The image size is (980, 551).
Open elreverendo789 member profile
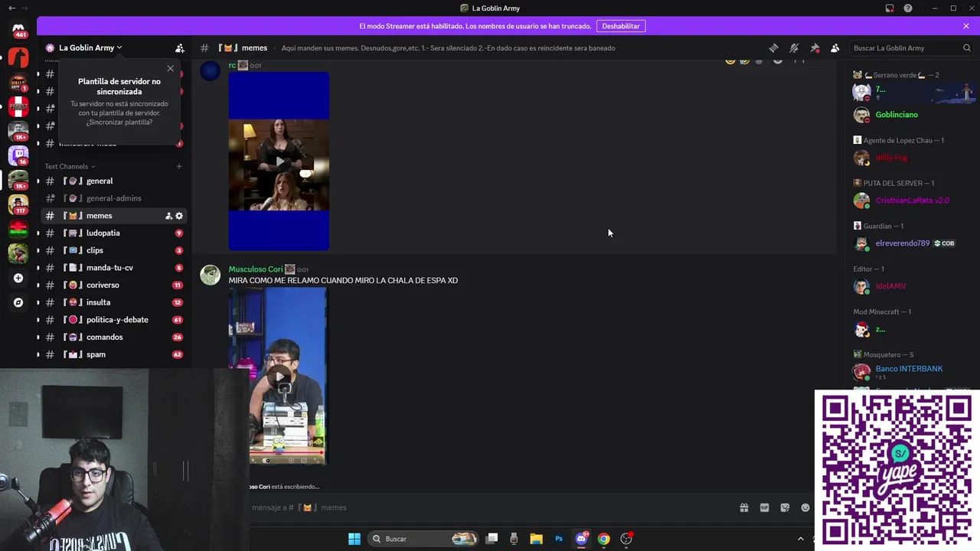tap(903, 243)
